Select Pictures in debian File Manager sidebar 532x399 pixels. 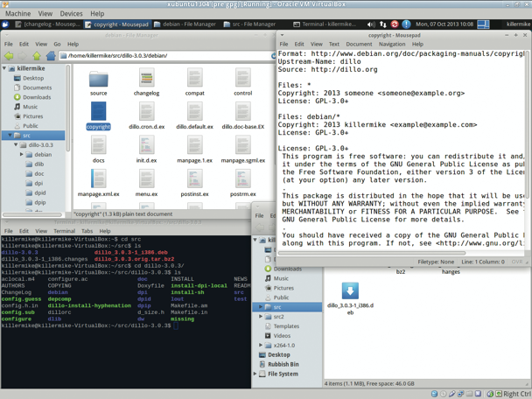click(x=33, y=116)
